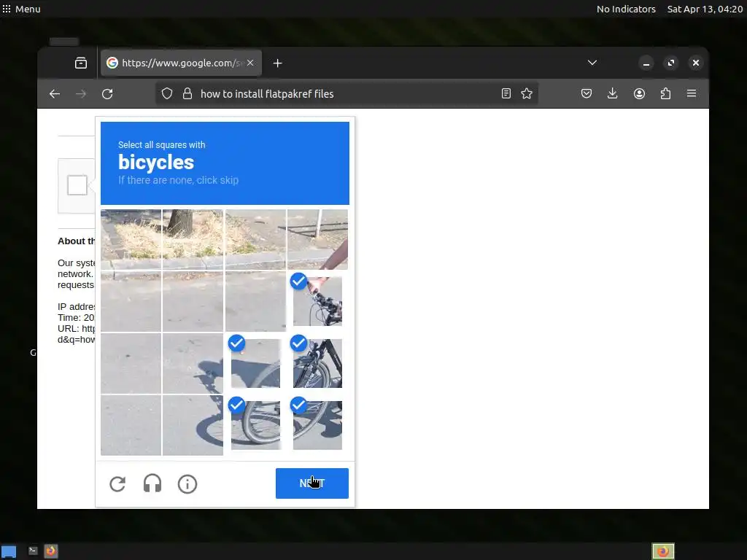Close the Firefox window

[695, 63]
